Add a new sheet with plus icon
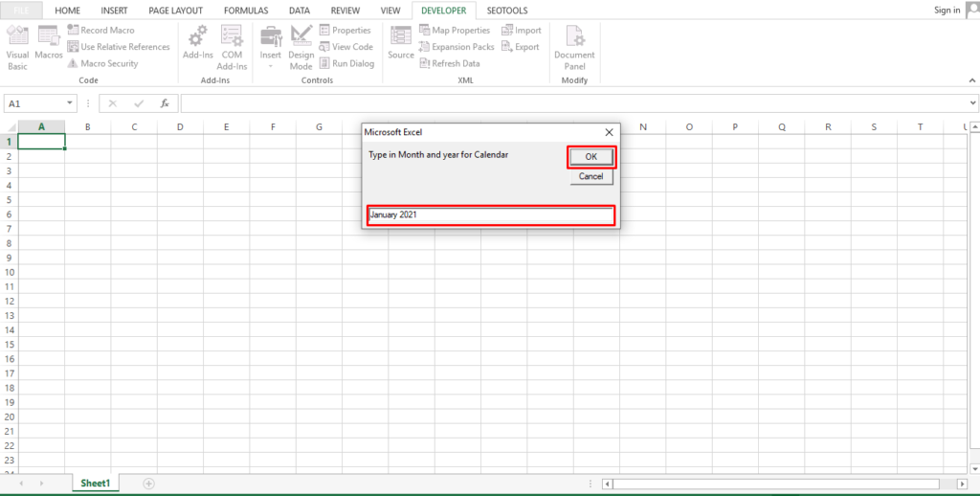 pos(148,484)
